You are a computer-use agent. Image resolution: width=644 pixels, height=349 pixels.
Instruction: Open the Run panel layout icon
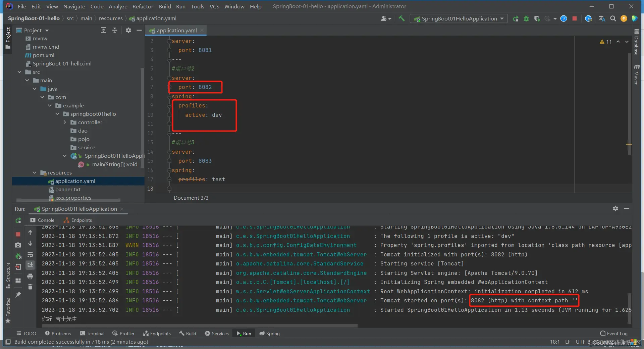click(18, 281)
